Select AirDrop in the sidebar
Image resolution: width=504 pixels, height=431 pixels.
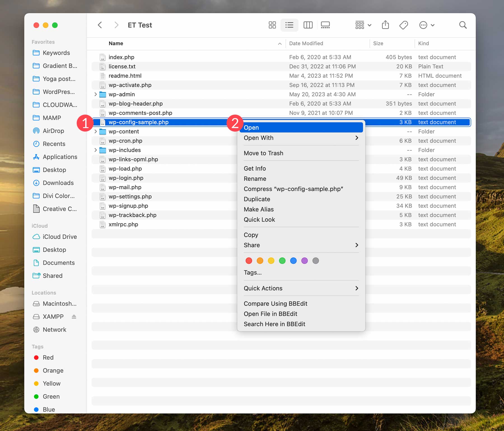coord(53,131)
